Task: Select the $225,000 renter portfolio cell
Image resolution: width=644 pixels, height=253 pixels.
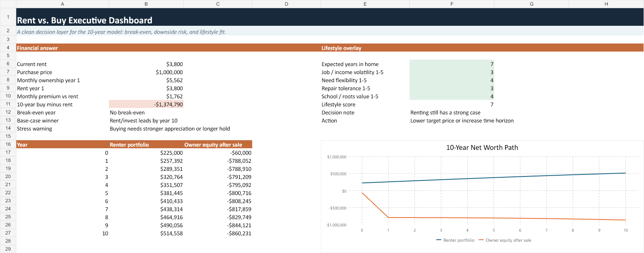Action: pos(146,153)
